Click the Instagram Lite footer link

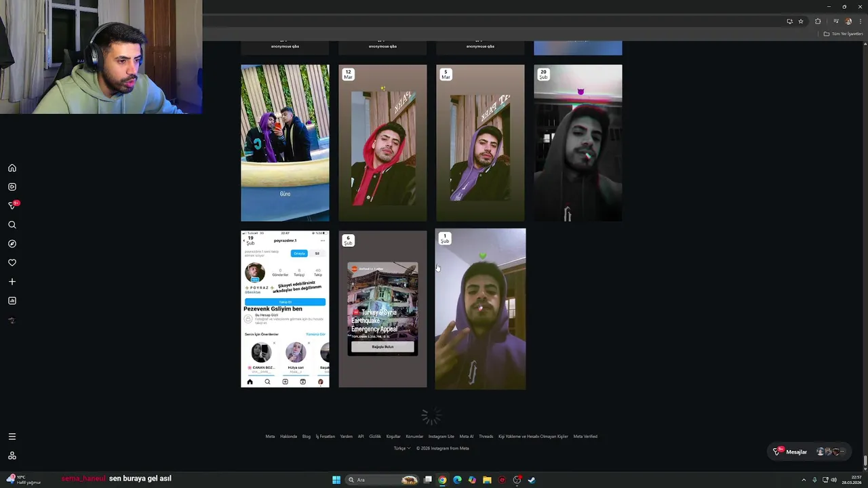441,436
